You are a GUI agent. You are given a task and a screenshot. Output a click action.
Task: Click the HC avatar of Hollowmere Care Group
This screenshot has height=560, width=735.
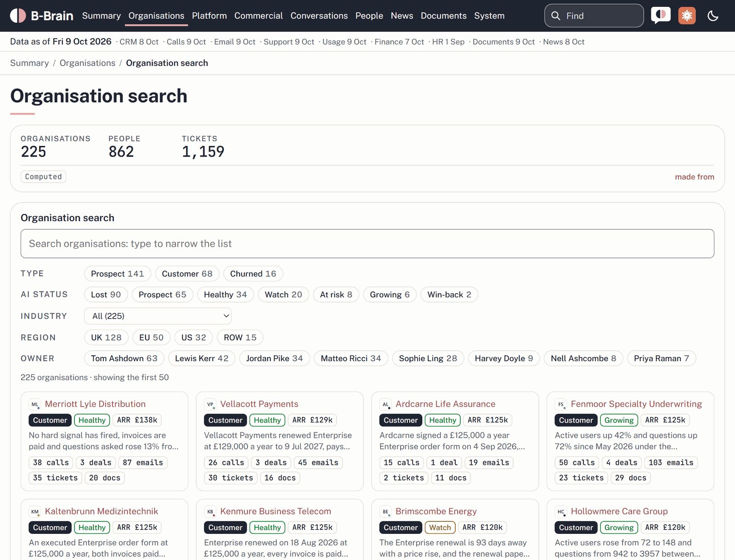point(561,512)
